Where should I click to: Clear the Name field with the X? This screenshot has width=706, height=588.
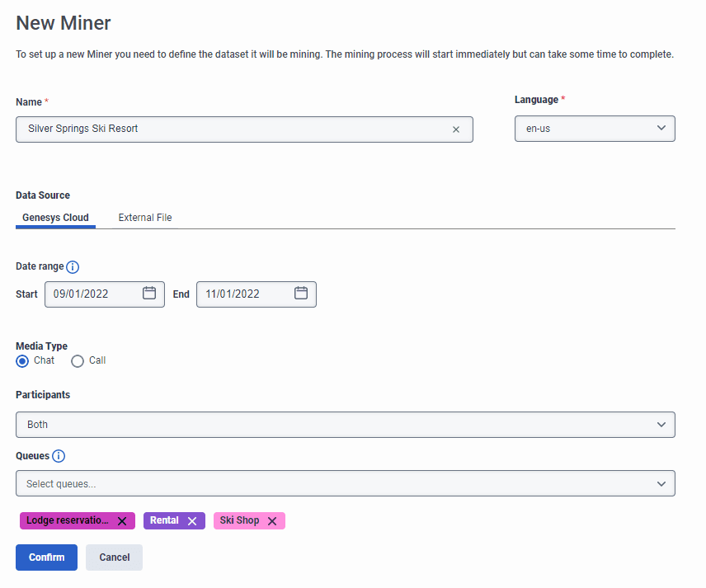pyautogui.click(x=456, y=129)
